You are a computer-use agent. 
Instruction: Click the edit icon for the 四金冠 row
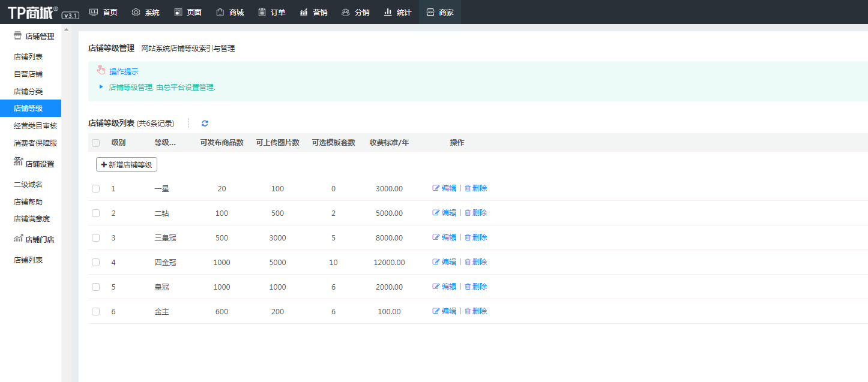(436, 262)
